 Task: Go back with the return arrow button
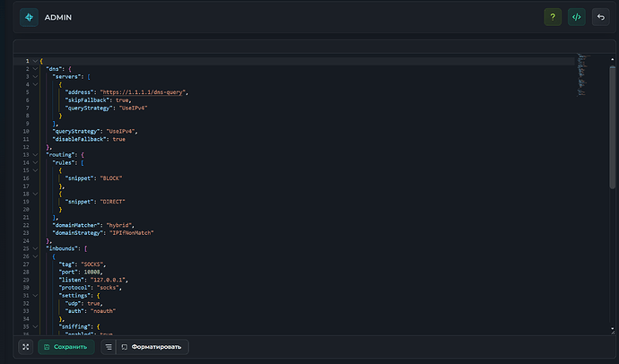pos(600,17)
